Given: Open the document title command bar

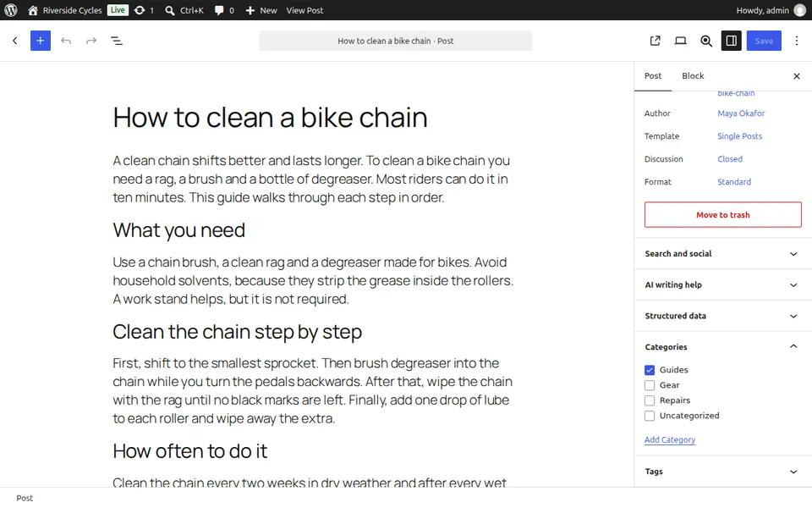Looking at the screenshot, I should tap(396, 41).
